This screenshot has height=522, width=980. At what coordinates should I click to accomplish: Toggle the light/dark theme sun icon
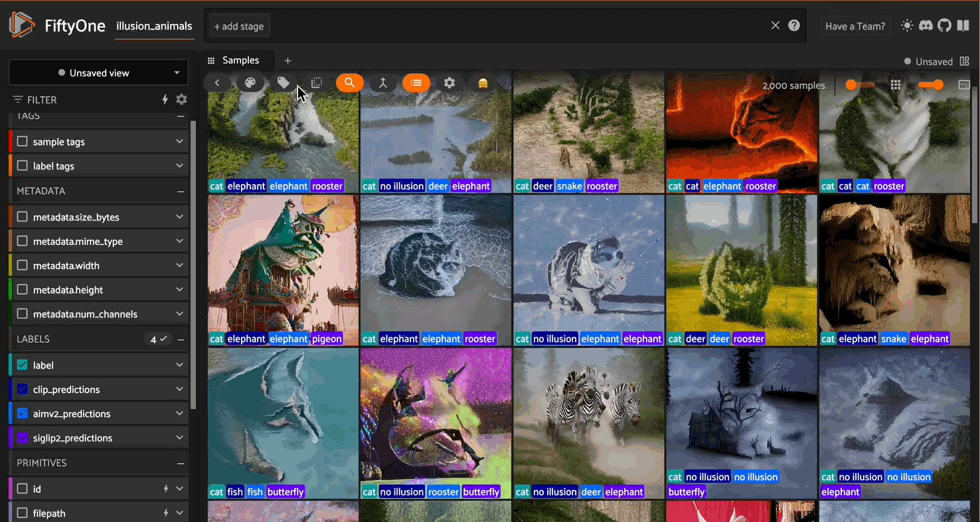pos(907,26)
